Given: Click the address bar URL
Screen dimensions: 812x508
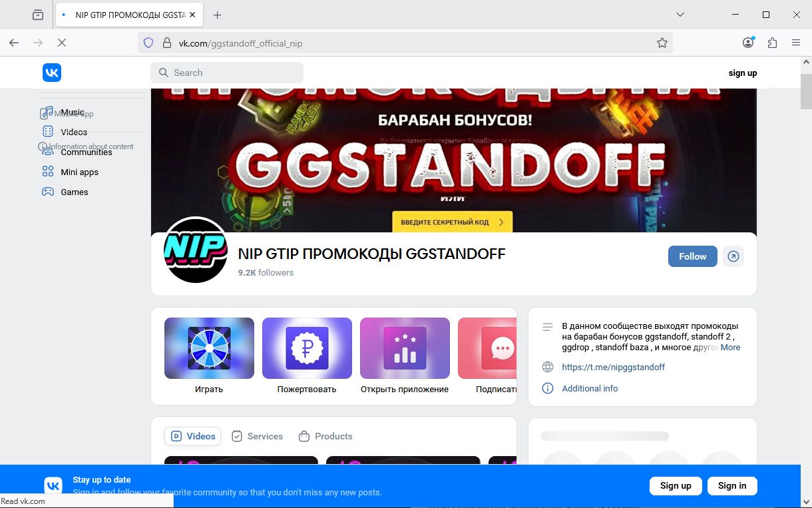Looking at the screenshot, I should pos(240,43).
